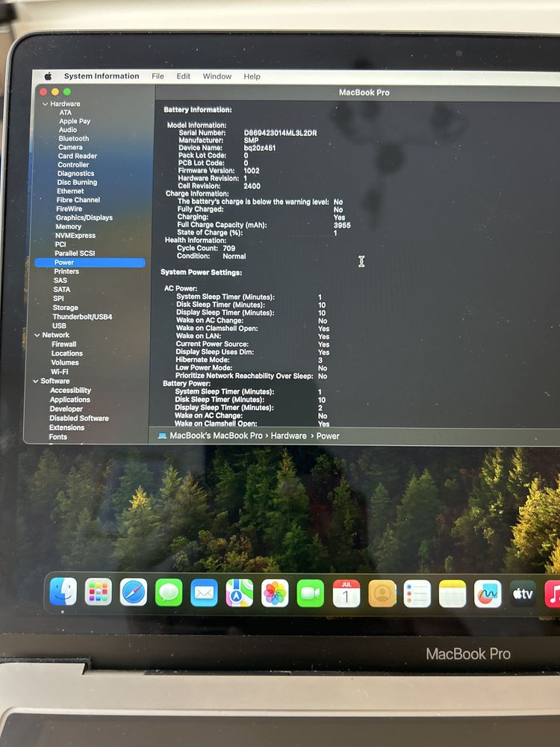Select Extensions under Software
The height and width of the screenshot is (747, 560).
pos(66,428)
